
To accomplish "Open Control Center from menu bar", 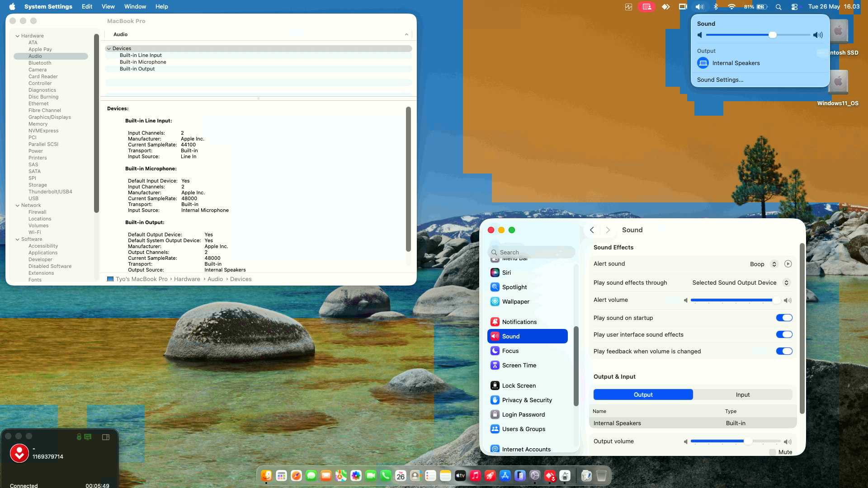I will pyautogui.click(x=795, y=7).
